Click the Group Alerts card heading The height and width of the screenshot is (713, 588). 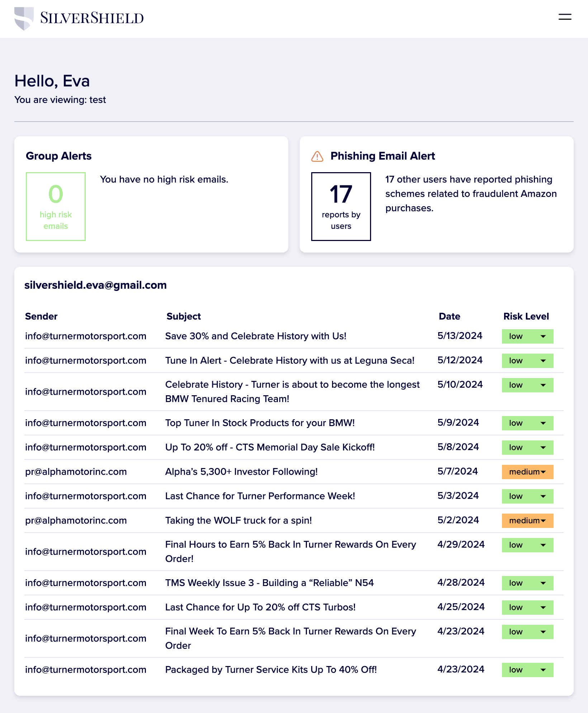[59, 156]
